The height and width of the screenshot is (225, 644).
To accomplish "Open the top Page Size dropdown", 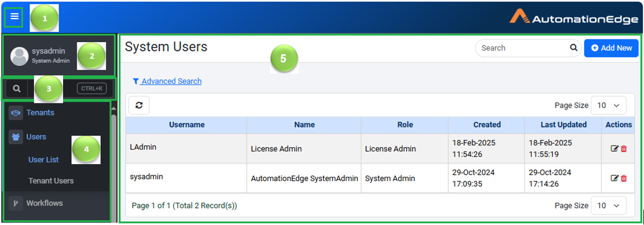I will click(x=608, y=105).
